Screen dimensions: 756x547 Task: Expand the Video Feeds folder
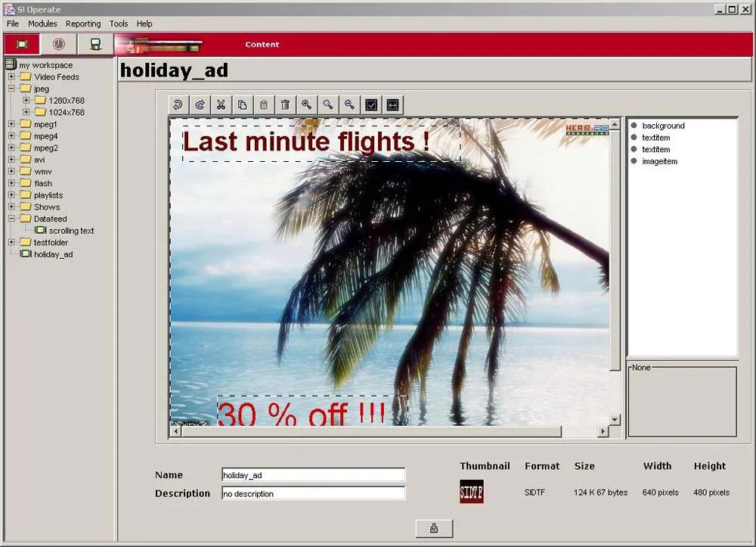pos(11,77)
